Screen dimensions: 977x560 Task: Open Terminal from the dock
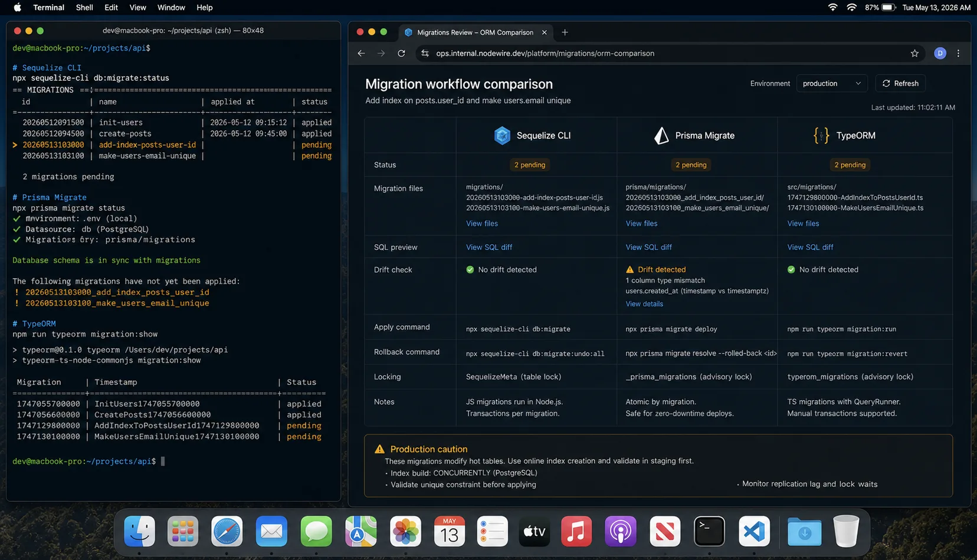point(709,532)
